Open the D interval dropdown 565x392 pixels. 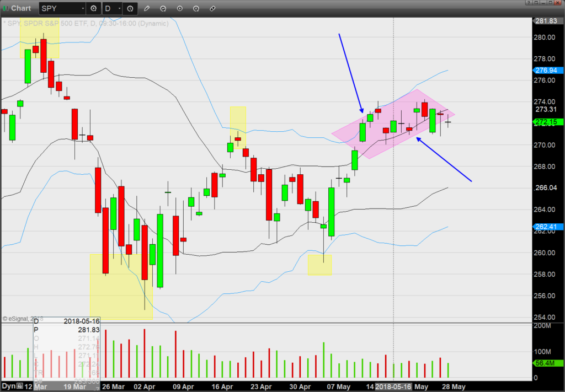coord(119,8)
